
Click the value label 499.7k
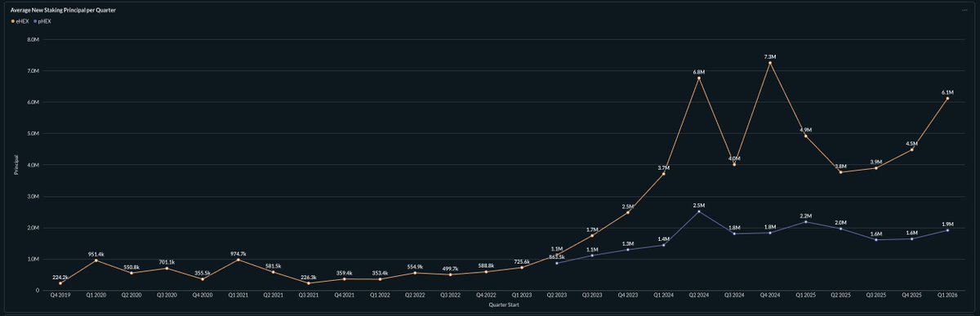tap(450, 269)
